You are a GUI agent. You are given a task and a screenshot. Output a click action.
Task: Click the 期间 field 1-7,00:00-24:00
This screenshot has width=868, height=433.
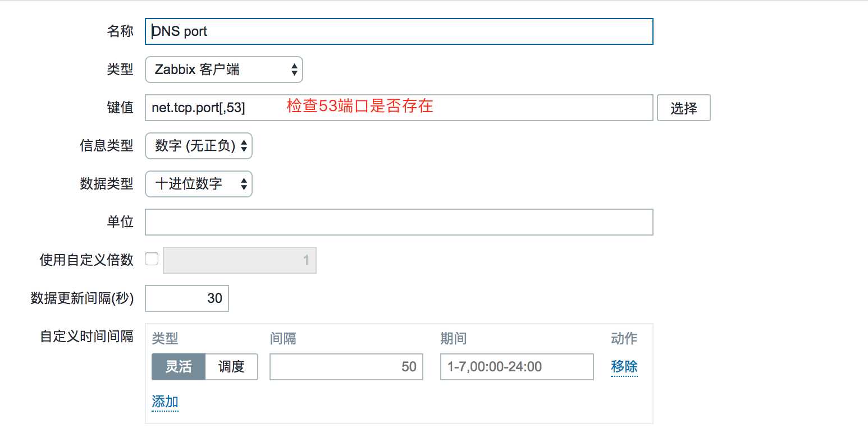coord(517,367)
